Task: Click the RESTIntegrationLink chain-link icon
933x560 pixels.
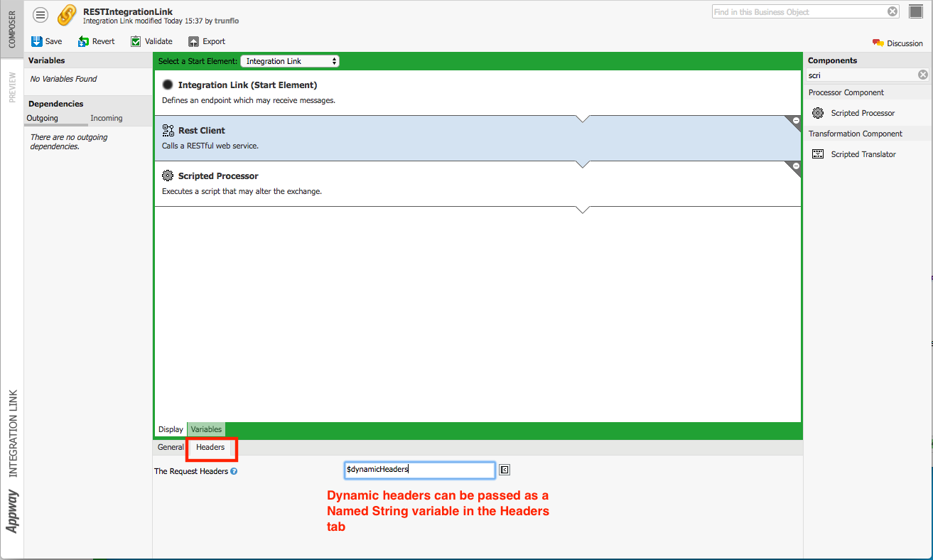Action: tap(67, 15)
